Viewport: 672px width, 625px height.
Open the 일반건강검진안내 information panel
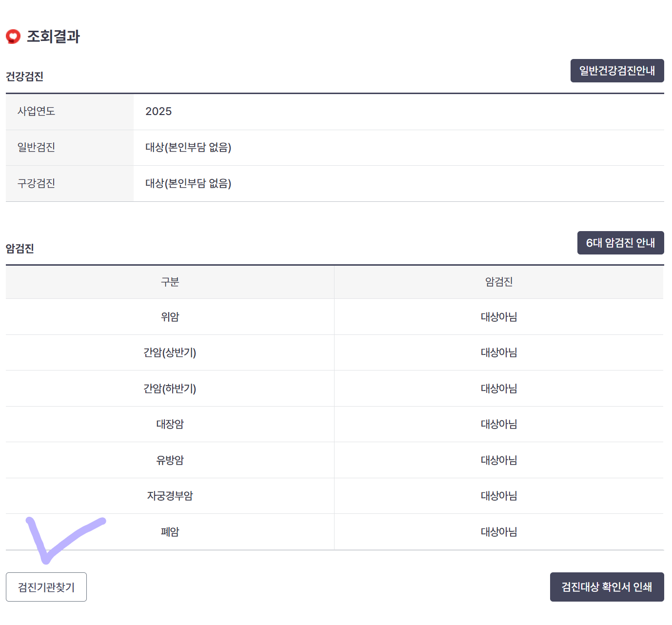(x=617, y=70)
